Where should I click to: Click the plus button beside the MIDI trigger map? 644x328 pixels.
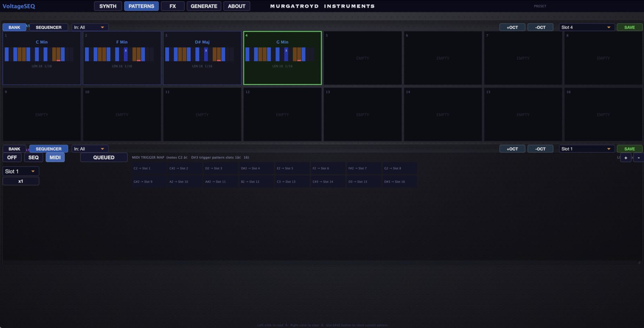point(625,158)
